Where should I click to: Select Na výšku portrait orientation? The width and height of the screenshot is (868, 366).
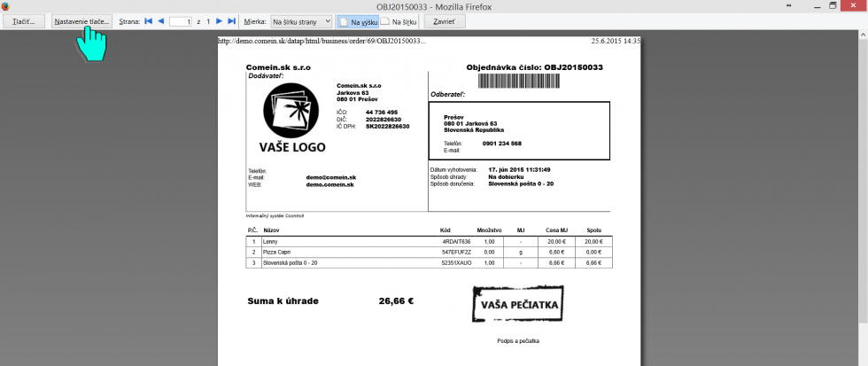click(358, 21)
